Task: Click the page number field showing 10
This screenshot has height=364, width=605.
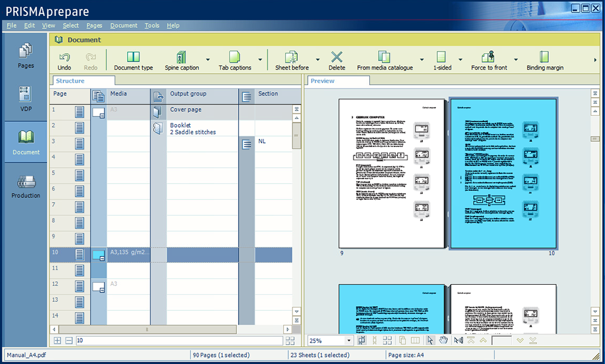Action: click(180, 340)
